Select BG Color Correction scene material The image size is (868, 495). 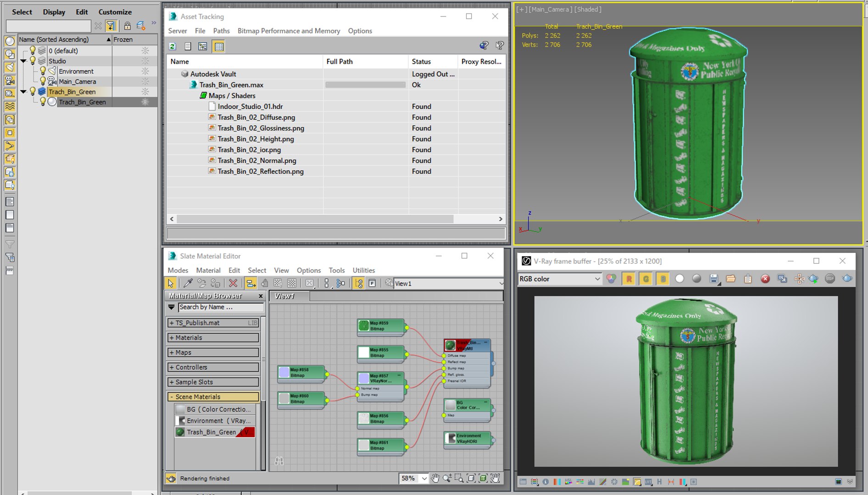215,409
